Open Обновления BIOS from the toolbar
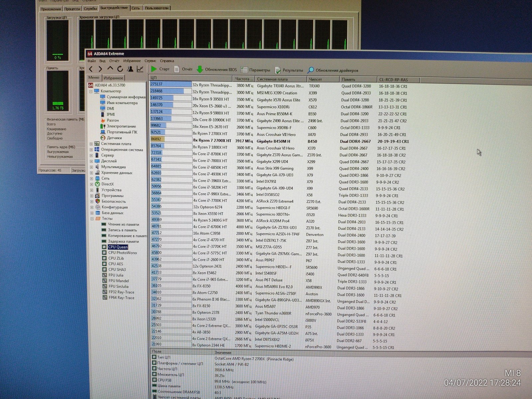 pyautogui.click(x=216, y=69)
